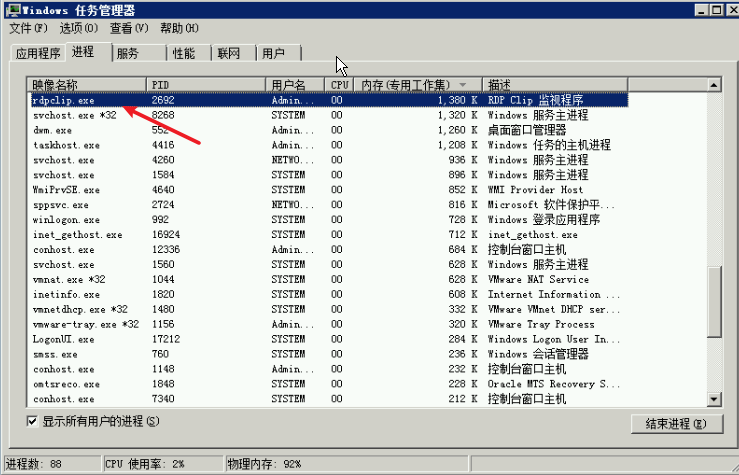Click the 内存 column sort arrow
Viewport: 739px width, 475px height.
463,85
